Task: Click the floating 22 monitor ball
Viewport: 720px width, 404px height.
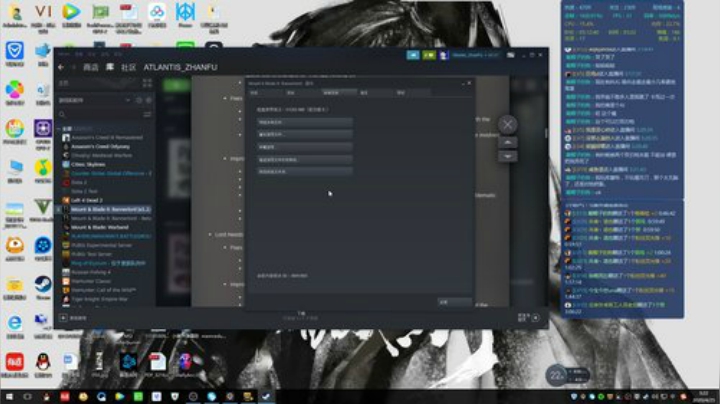Action: pos(557,376)
